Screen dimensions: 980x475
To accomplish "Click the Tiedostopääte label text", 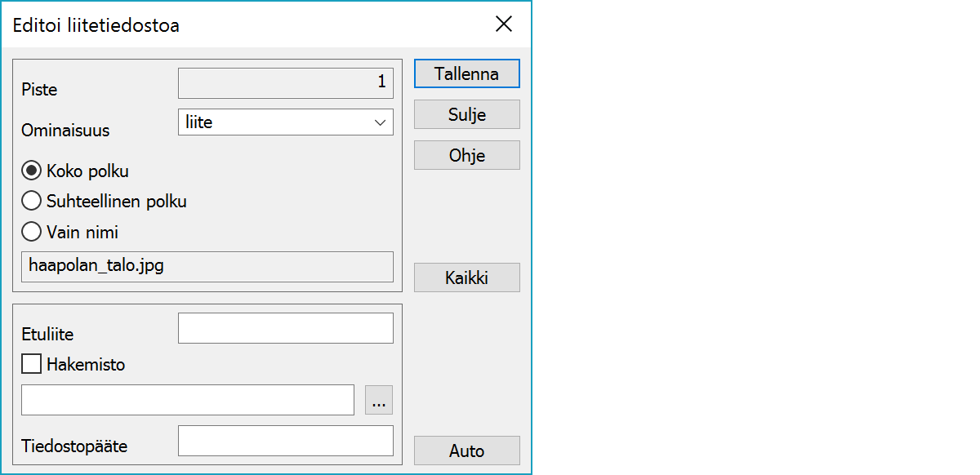I will 74,446.
